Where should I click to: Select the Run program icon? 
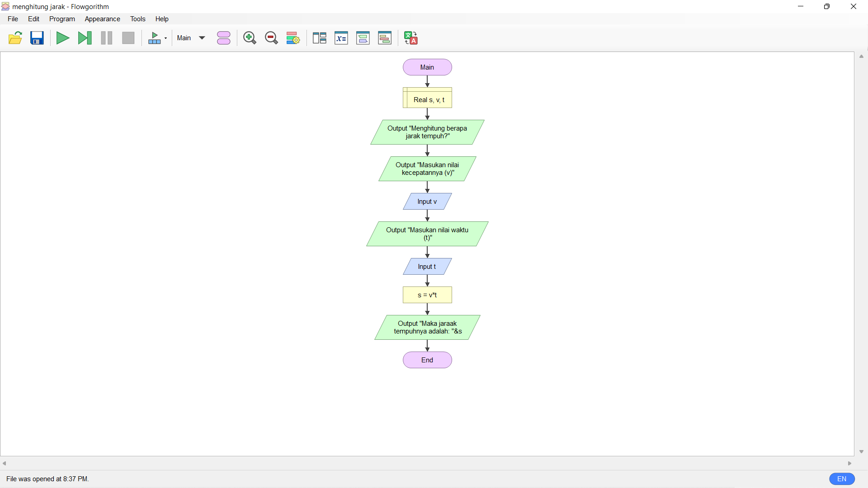tap(62, 38)
